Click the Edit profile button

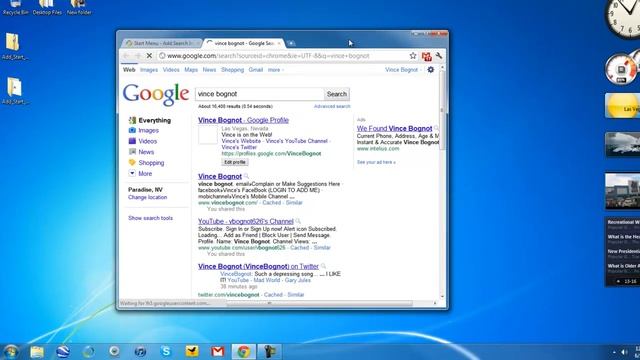click(x=235, y=162)
